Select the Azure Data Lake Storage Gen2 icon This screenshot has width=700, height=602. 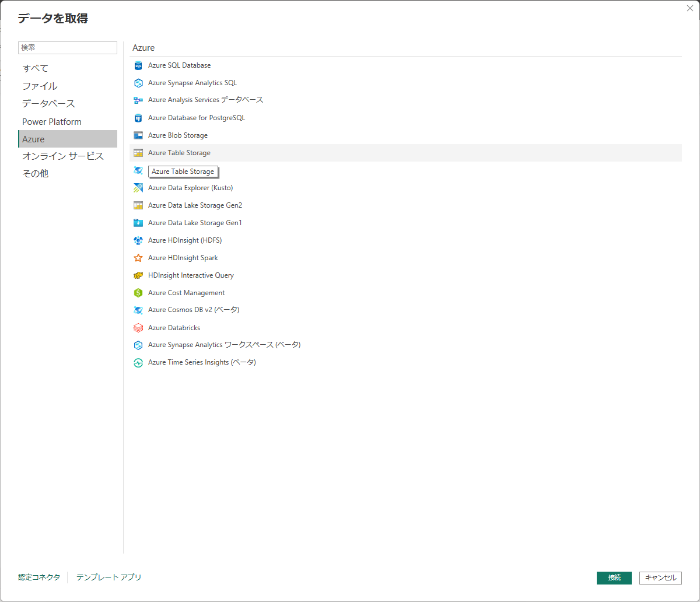tap(139, 205)
